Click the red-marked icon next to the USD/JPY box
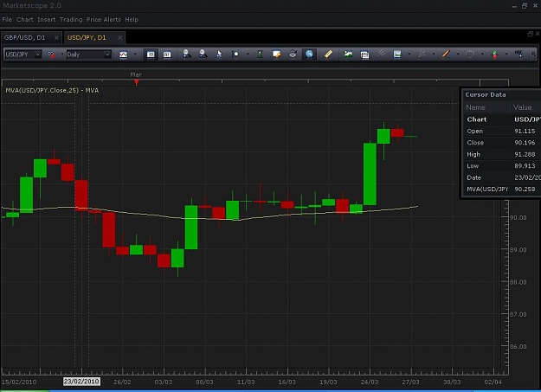 (x=51, y=55)
